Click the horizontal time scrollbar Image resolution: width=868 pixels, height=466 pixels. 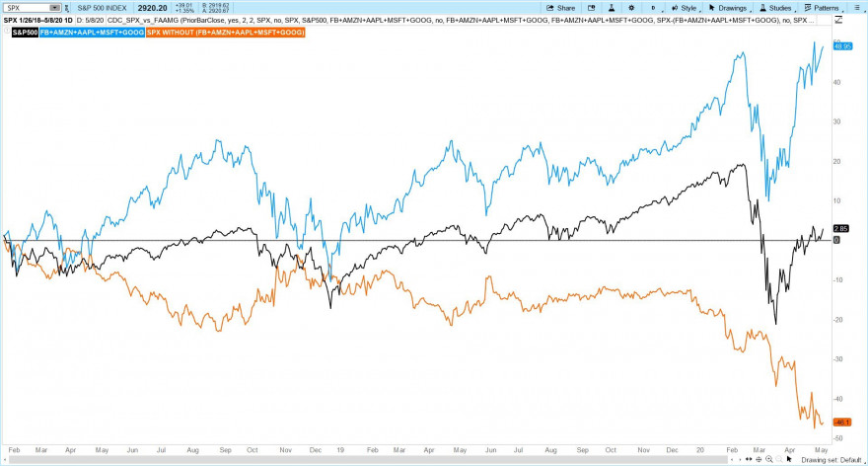coord(368,459)
